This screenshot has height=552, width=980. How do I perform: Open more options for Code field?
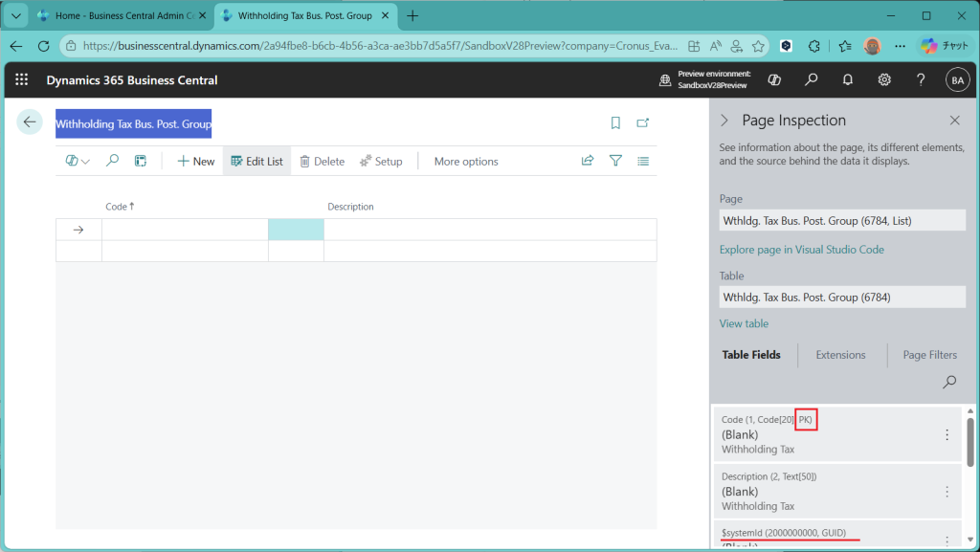[947, 435]
